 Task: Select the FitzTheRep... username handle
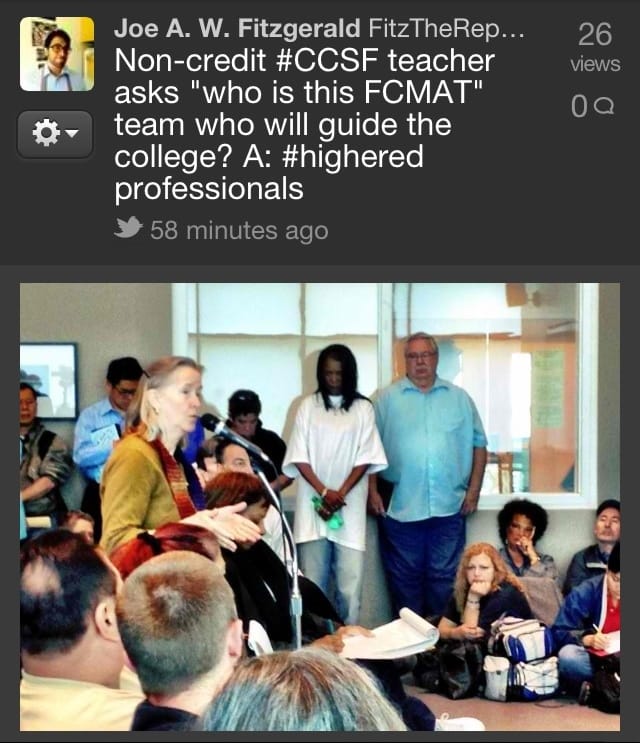pyautogui.click(x=446, y=28)
